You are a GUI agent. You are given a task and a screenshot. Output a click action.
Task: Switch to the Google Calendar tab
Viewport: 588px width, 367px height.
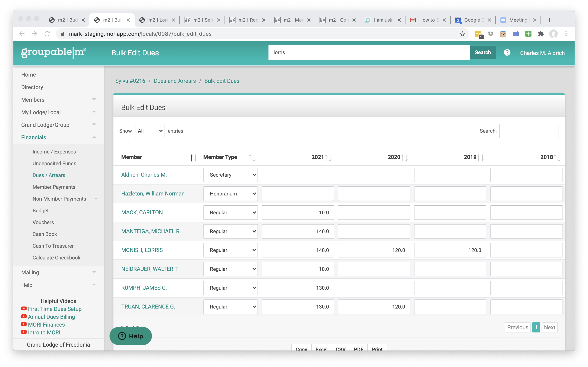[x=473, y=20]
